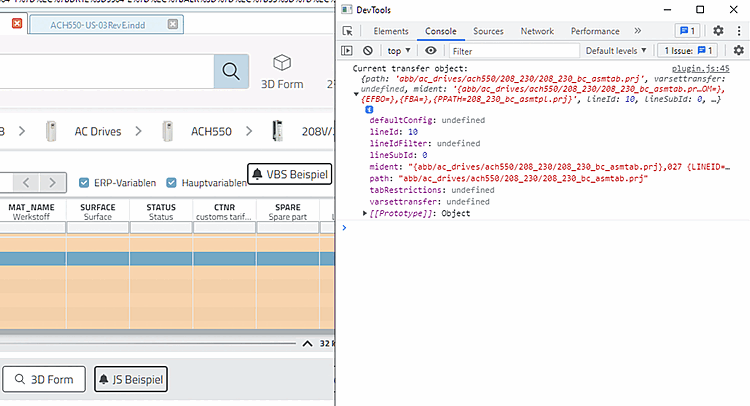Sort by SPARE Spare part column
The image size is (750, 406).
[x=287, y=211]
